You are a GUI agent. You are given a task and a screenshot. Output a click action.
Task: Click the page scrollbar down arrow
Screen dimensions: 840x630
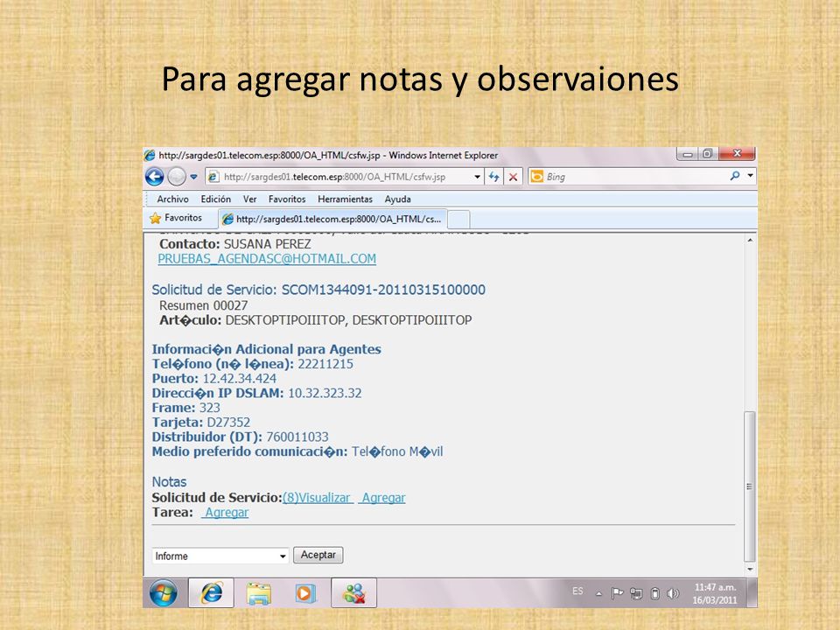click(x=750, y=569)
